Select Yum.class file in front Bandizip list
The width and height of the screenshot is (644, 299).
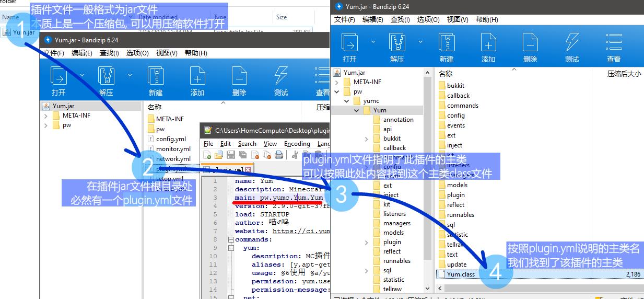(539, 274)
